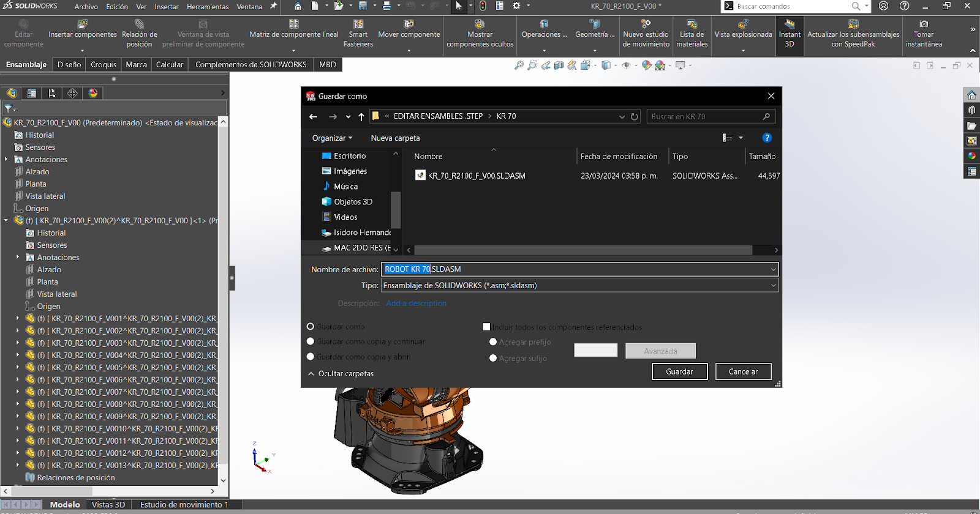Start Nuevo estudio de movimiento
The height and width of the screenshot is (514, 980).
point(646,34)
